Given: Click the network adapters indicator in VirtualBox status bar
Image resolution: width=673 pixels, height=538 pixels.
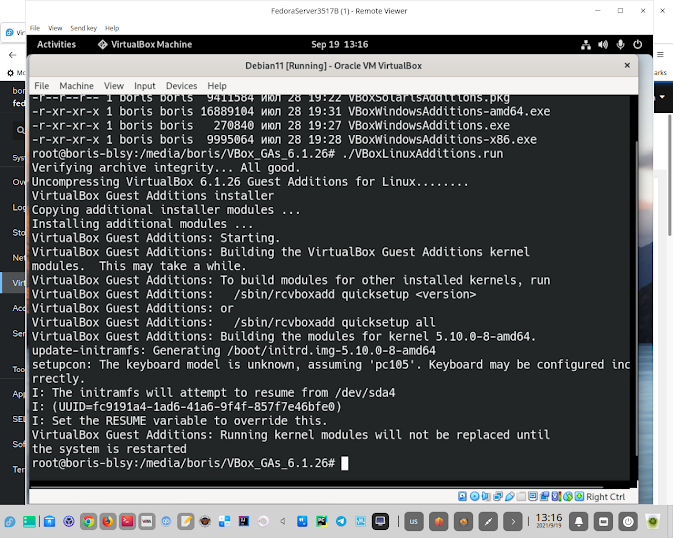Looking at the screenshot, I should [x=497, y=496].
